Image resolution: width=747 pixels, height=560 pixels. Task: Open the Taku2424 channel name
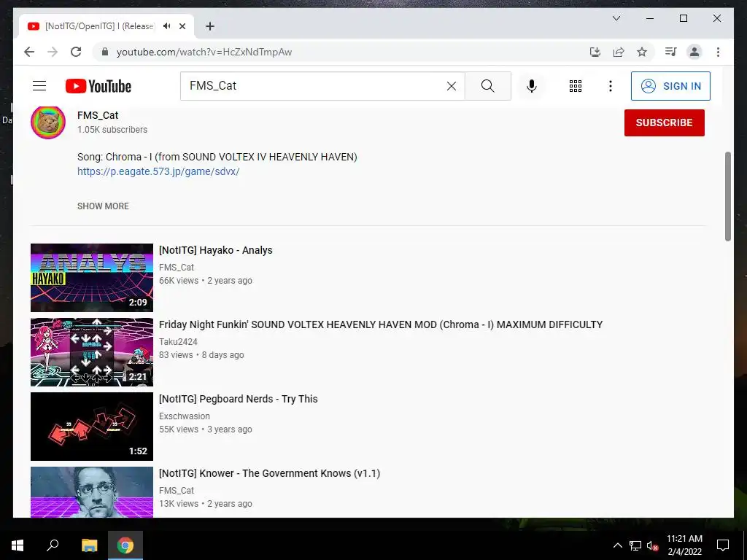point(178,341)
